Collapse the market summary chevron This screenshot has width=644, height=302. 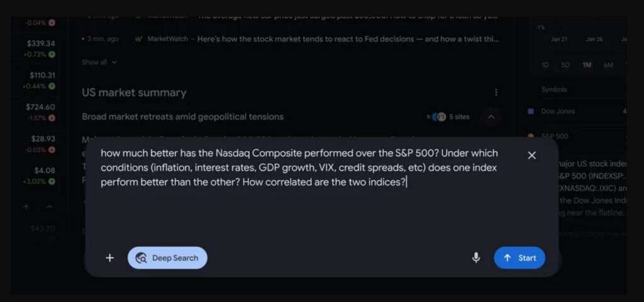491,116
